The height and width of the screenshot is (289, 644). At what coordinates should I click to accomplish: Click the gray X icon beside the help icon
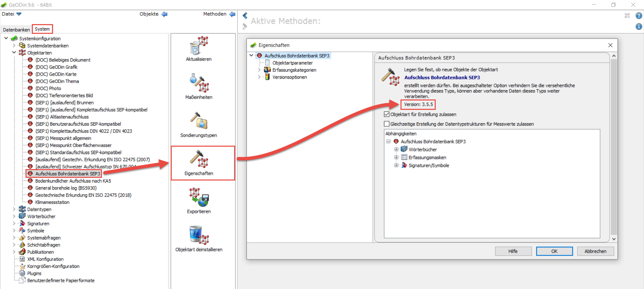coord(627,15)
